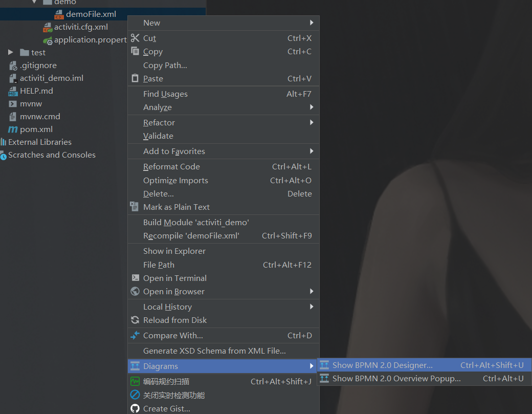Select HELP.md in project tree
532x414 pixels.
click(x=36, y=91)
